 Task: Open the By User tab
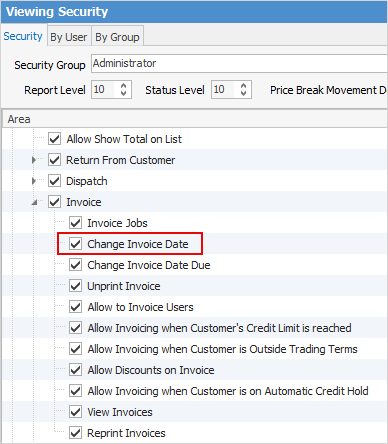(x=68, y=37)
